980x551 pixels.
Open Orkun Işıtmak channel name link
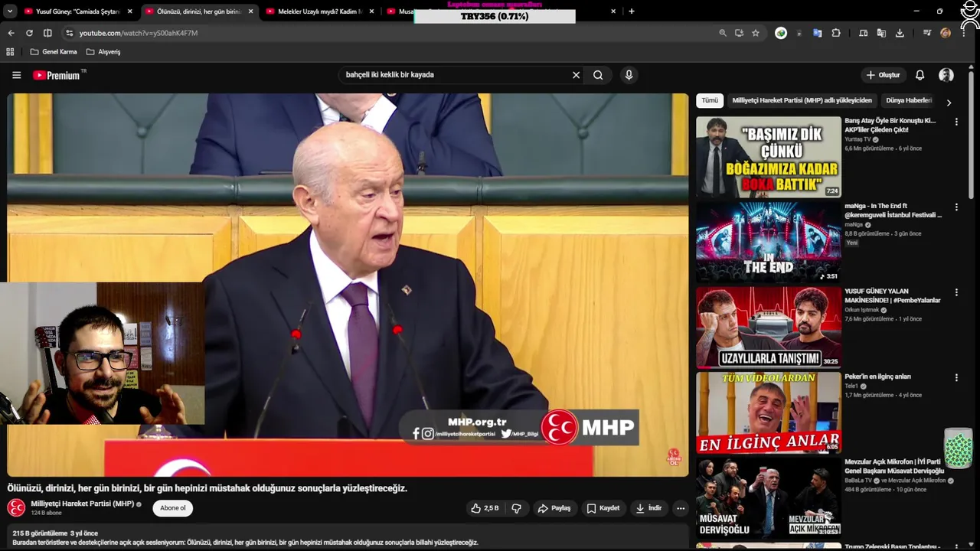point(861,310)
